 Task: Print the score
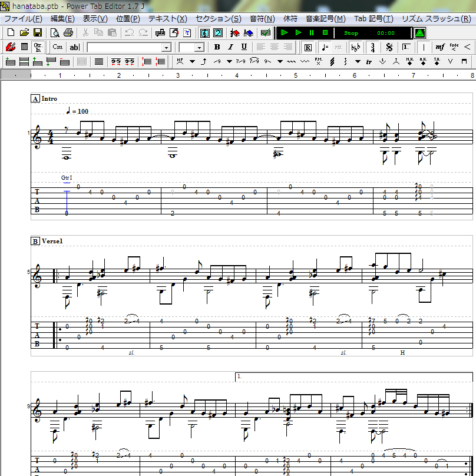coord(68,32)
